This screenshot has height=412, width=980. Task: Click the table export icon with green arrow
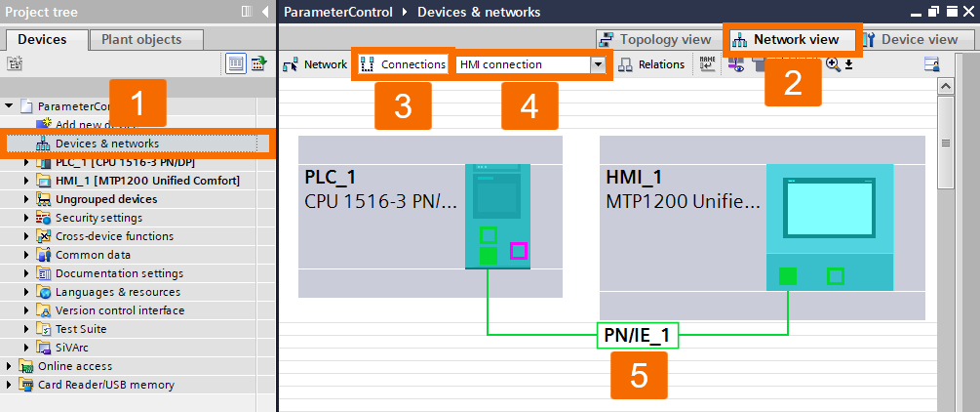pos(258,63)
